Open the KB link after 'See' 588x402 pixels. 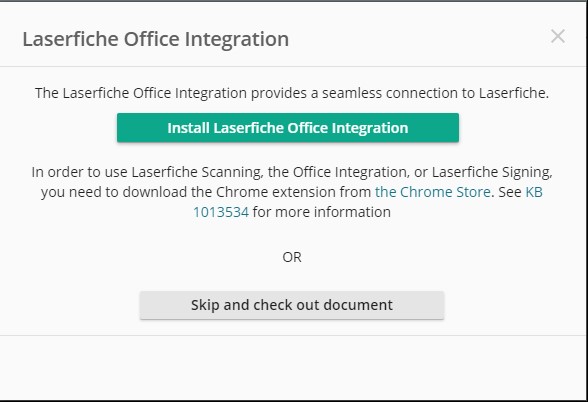[534, 192]
